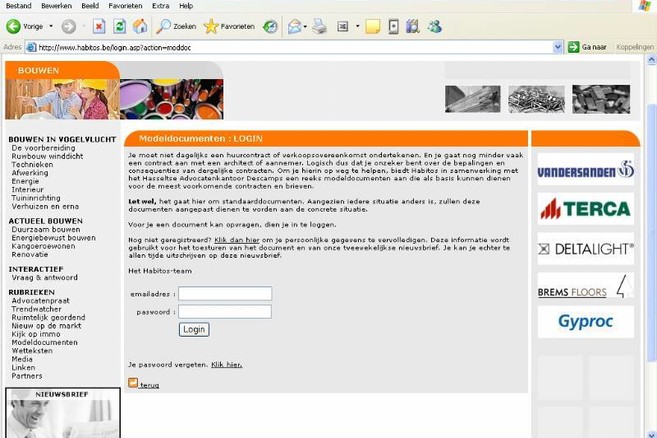Open the Extra menu

[160, 6]
